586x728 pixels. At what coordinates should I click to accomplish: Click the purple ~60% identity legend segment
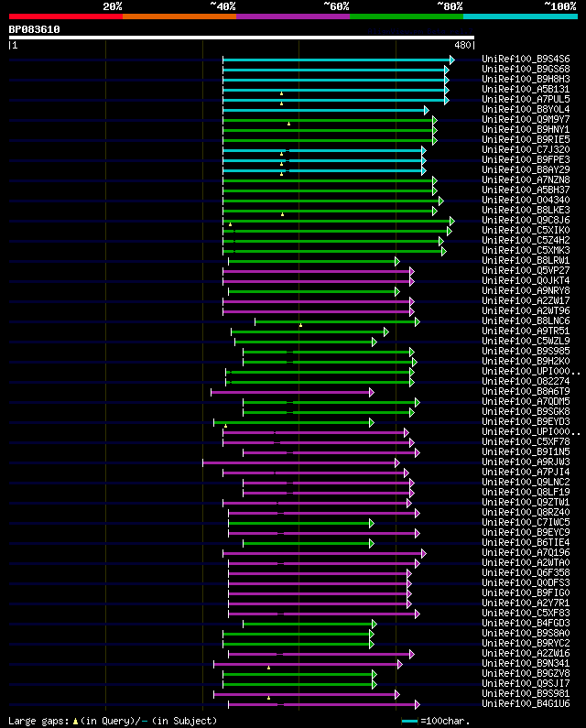tap(293, 16)
